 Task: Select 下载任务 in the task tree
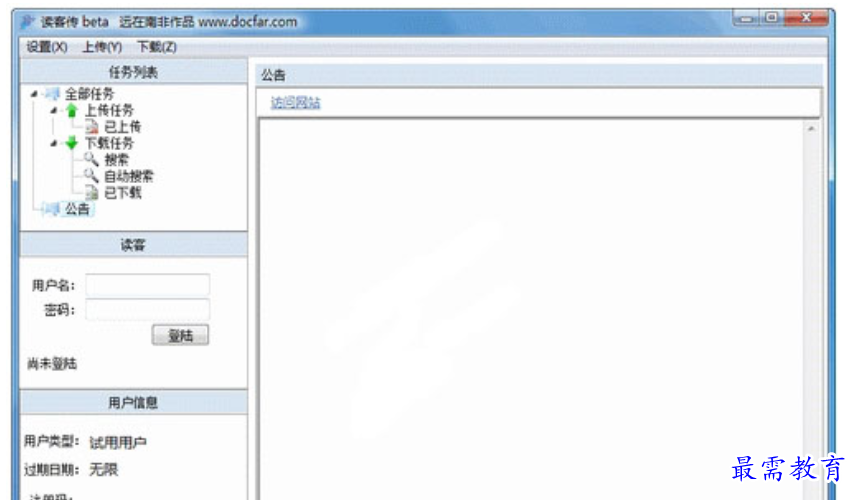point(109,144)
